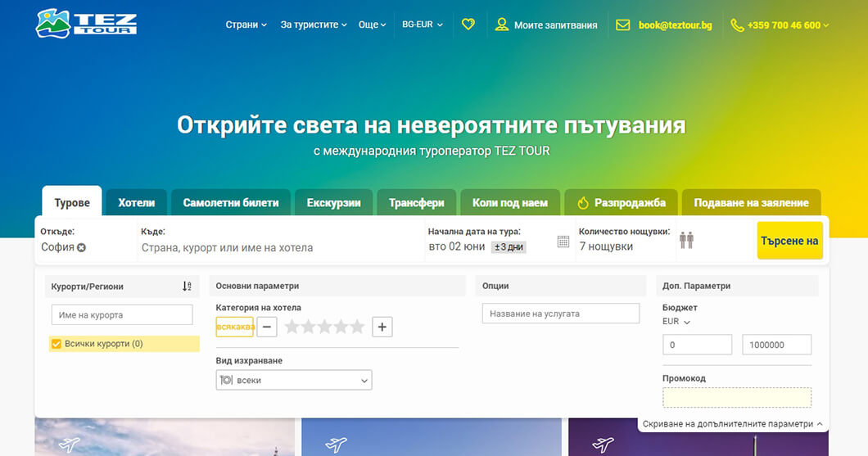Open favorites heart icon
The height and width of the screenshot is (456, 868).
click(x=468, y=25)
